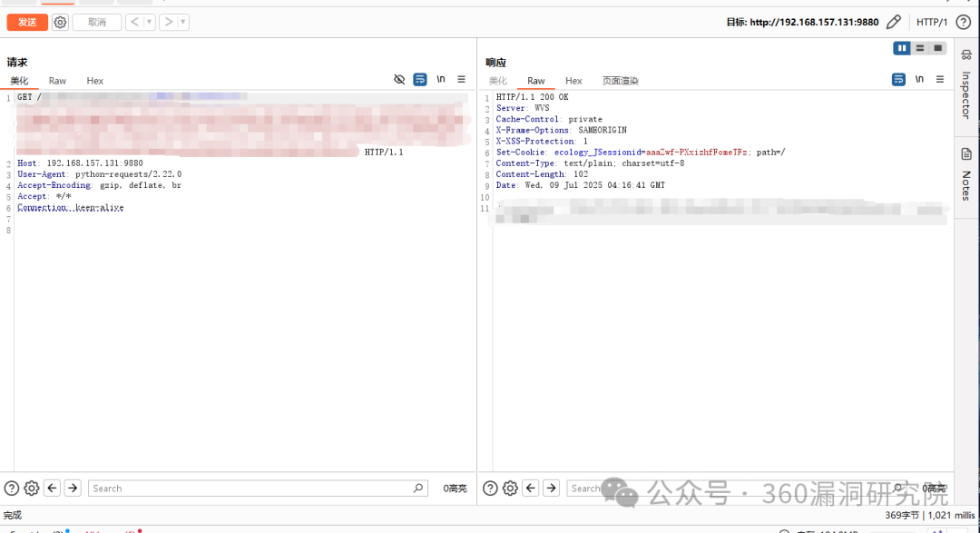Toggle hidden characters eye icon in request panel
The height and width of the screenshot is (533, 980).
(x=399, y=80)
